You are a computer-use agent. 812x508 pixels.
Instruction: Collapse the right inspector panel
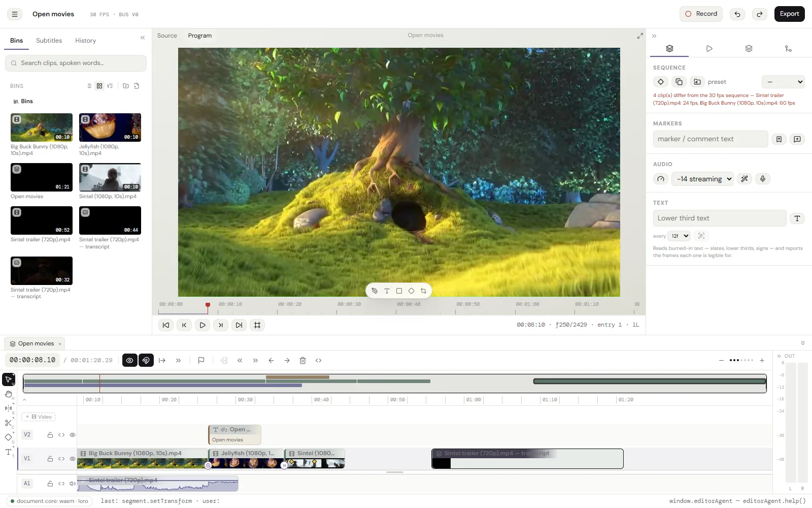[654, 36]
